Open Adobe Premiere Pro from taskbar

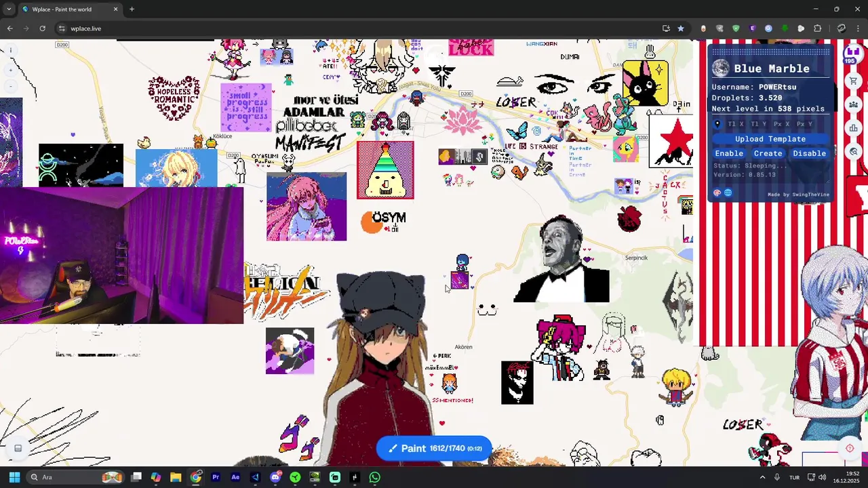216,477
